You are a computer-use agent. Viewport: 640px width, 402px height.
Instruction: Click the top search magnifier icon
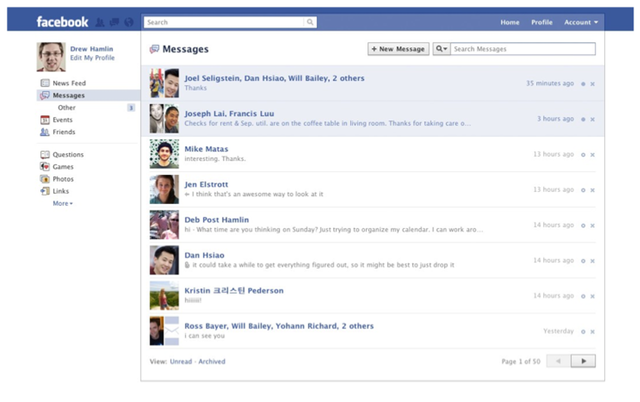point(310,22)
